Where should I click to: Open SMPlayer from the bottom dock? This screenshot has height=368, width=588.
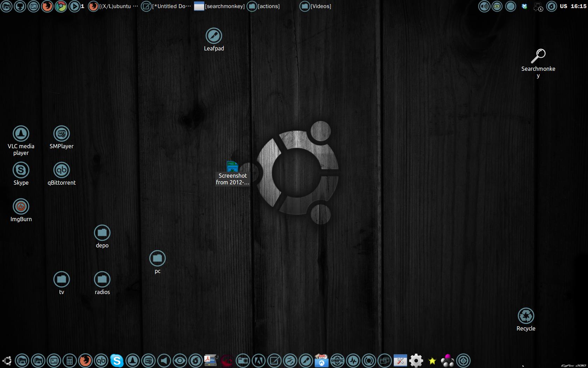point(148,361)
